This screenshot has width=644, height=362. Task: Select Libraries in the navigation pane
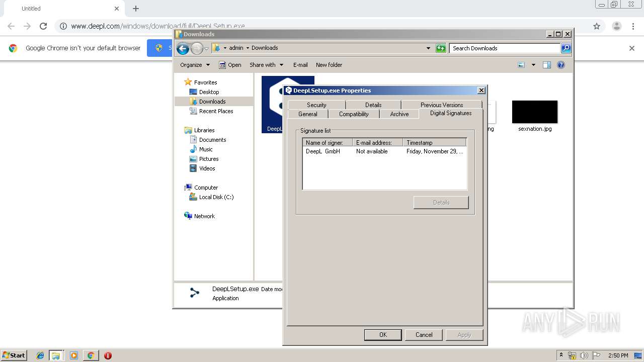tap(204, 130)
